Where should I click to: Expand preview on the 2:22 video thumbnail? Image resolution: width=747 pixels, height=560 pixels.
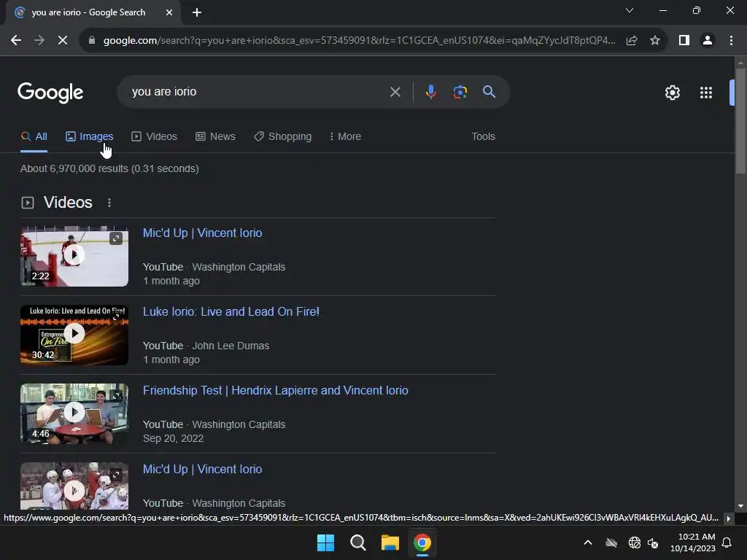point(116,238)
